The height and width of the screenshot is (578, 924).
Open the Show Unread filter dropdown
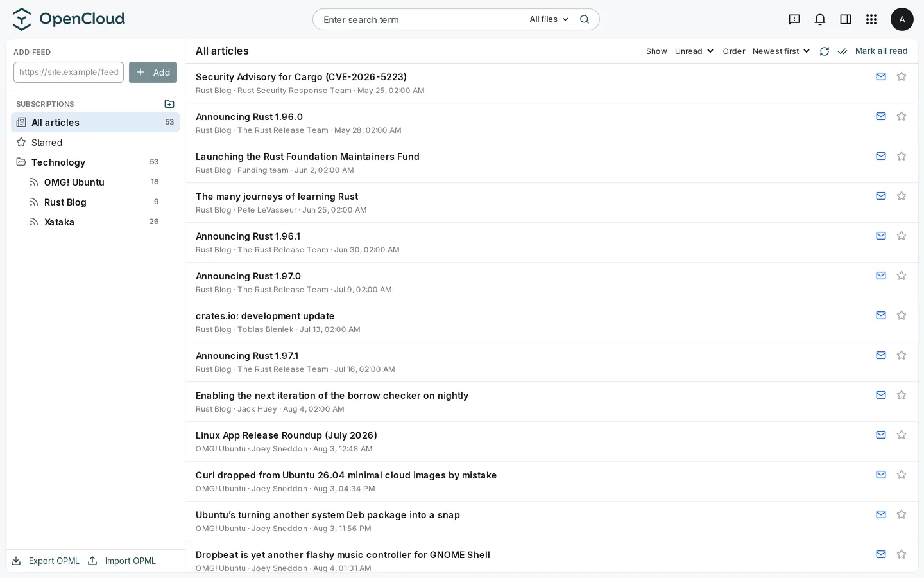click(x=694, y=51)
